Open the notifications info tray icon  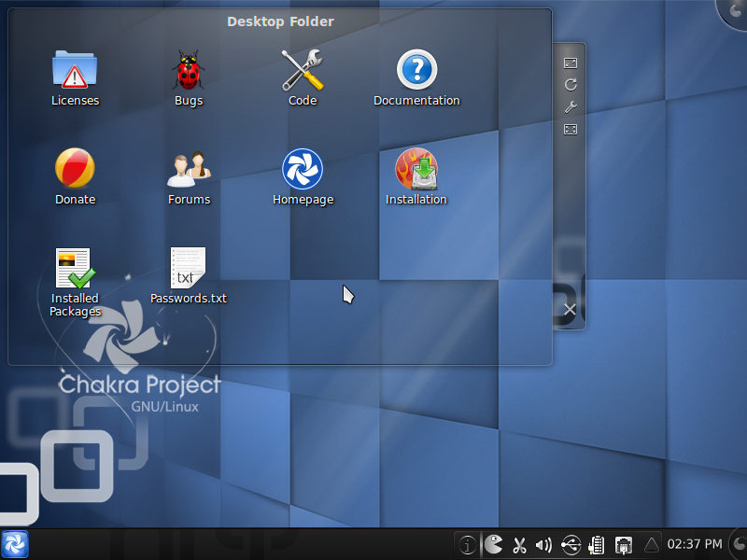tap(468, 544)
